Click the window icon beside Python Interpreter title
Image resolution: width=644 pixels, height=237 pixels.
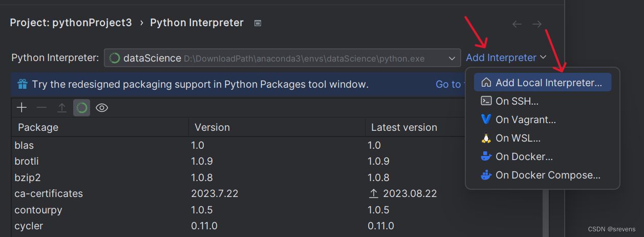pos(258,23)
